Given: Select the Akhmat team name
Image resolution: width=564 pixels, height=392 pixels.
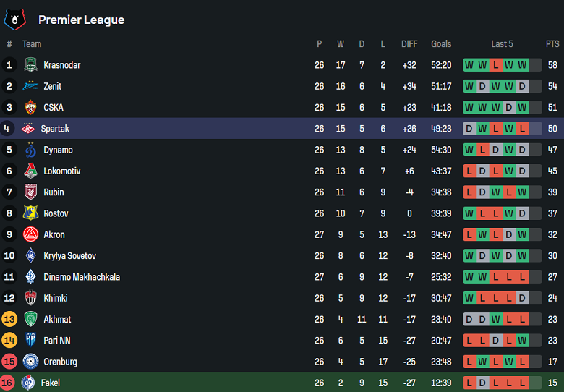Looking at the screenshot, I should click(57, 319).
